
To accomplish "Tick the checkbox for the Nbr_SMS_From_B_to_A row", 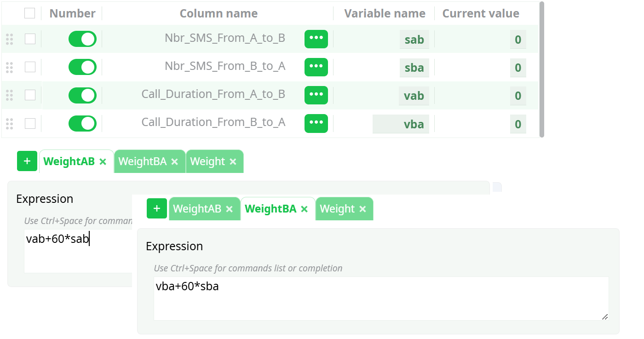I will pyautogui.click(x=30, y=67).
